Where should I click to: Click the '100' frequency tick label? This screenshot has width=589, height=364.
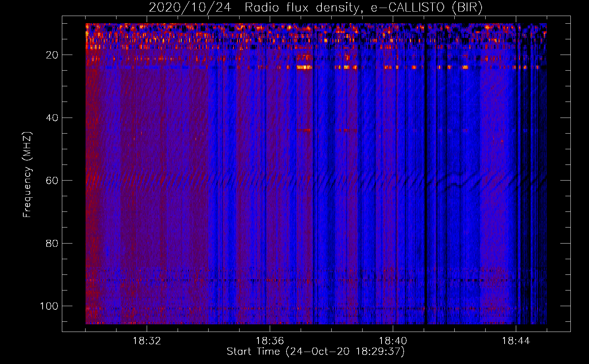(x=49, y=306)
